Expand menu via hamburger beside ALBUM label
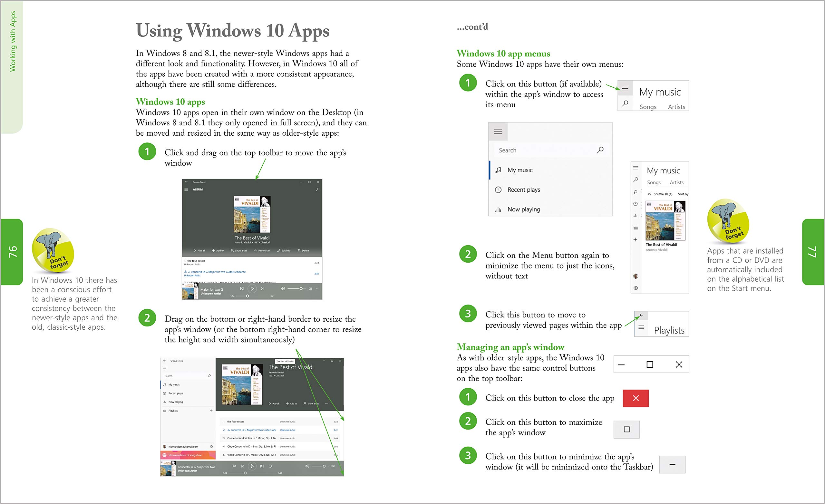Screen dimensions: 825x504 pyautogui.click(x=186, y=189)
